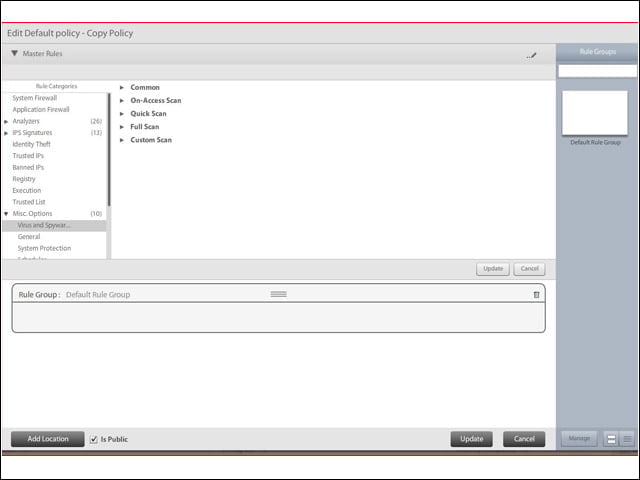Expand the Full Scan group
Screen dimensions: 640x480
click(122, 127)
